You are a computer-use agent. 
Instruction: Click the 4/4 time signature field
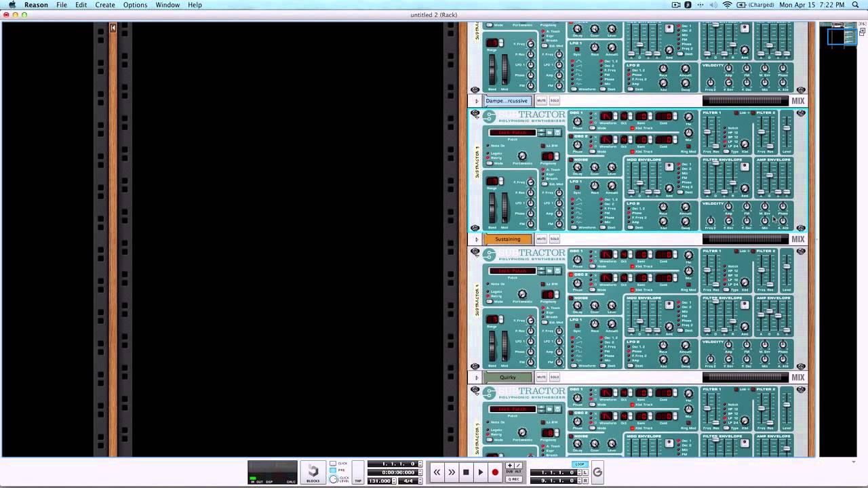pos(409,481)
